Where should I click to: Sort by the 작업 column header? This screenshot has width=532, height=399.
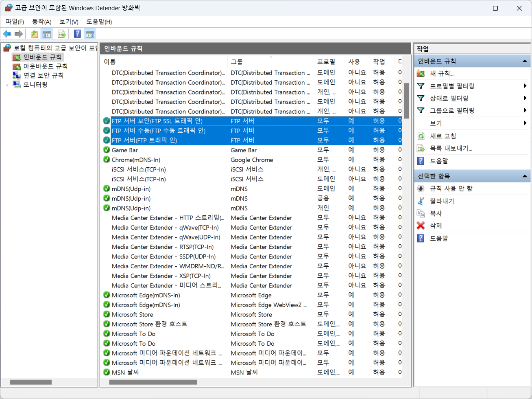[382, 61]
